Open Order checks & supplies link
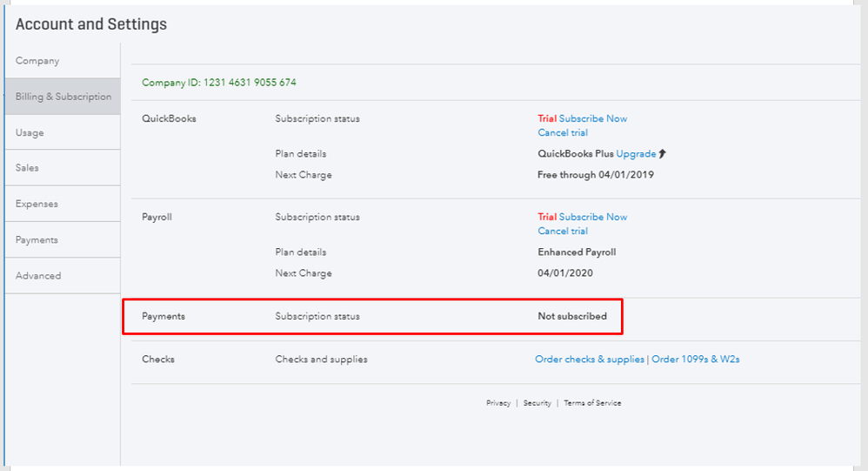Screen dimensions: 868x471 click(590, 360)
